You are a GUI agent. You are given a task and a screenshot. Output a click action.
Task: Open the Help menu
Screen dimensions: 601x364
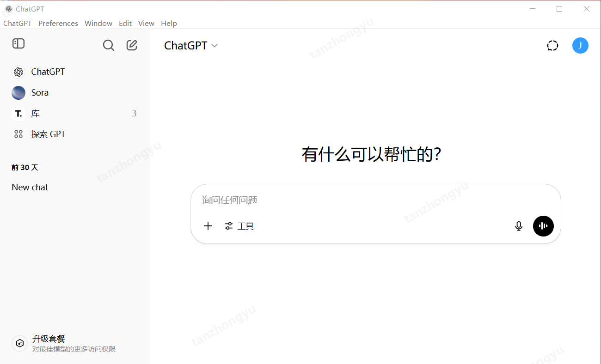coord(169,23)
